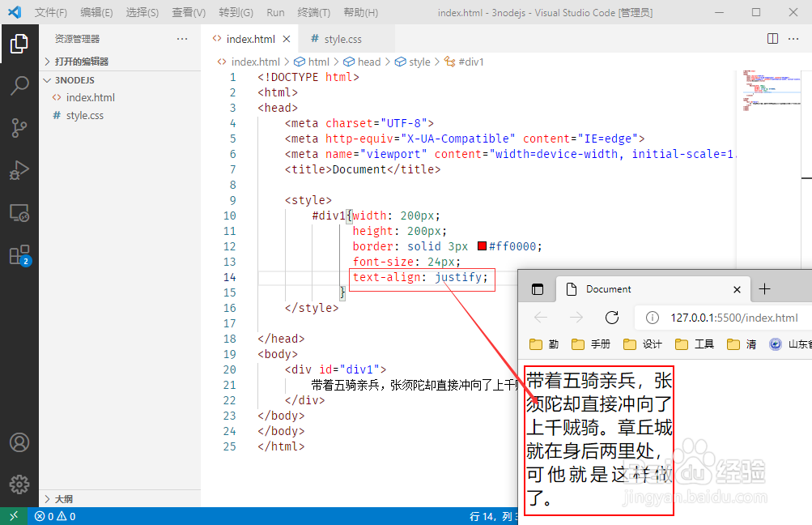
Task: Open the 工具 bookmarks folder
Action: tap(695, 344)
